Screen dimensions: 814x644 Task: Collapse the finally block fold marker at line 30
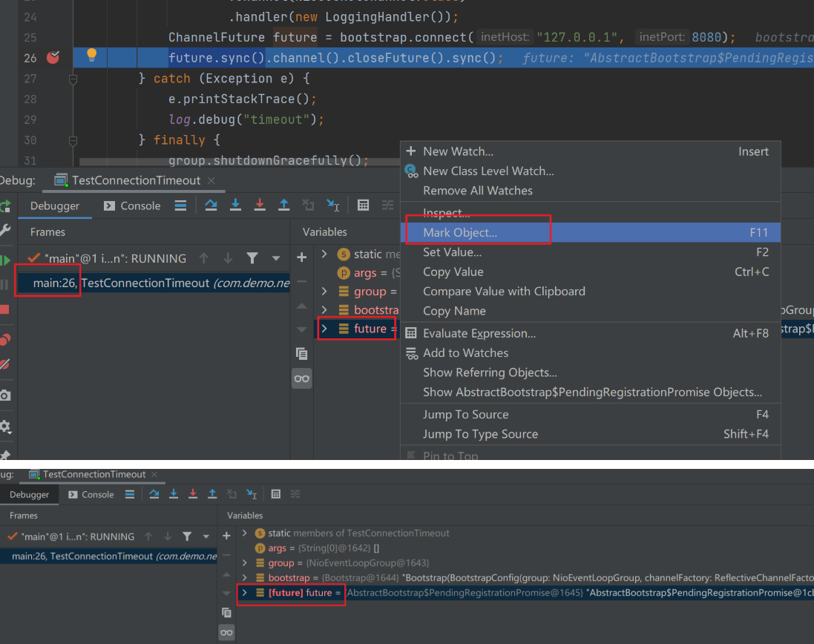[73, 140]
